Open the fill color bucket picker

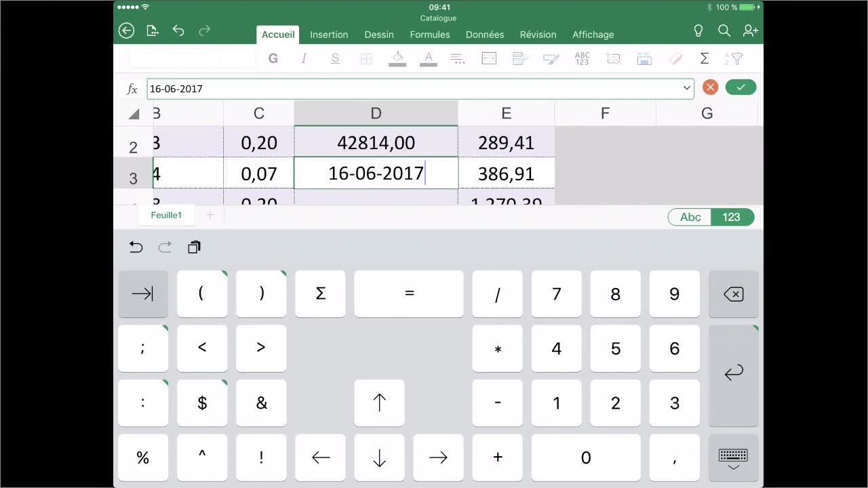(x=397, y=59)
